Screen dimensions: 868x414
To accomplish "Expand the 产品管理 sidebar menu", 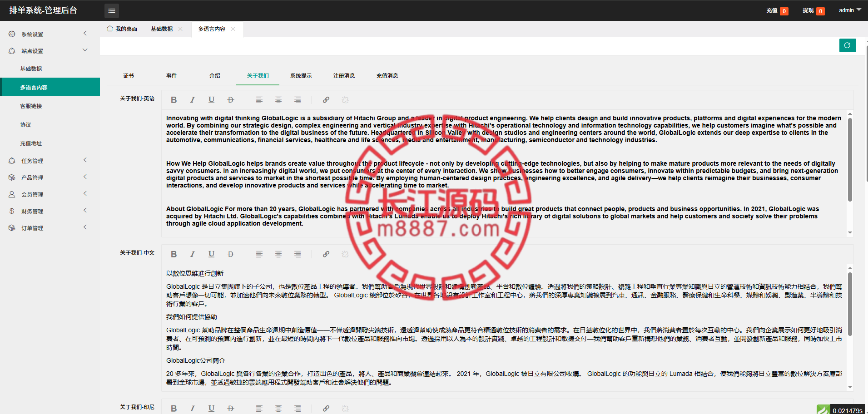I will (x=50, y=177).
